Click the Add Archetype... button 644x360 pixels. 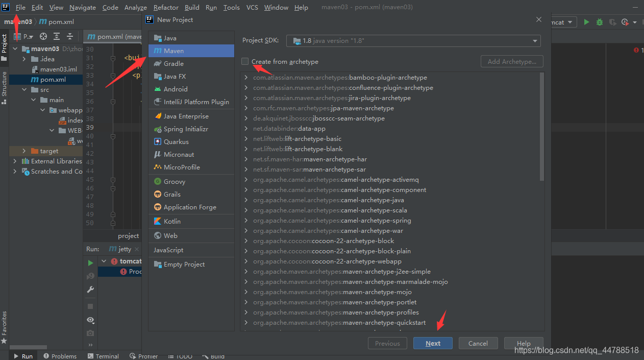coord(512,61)
